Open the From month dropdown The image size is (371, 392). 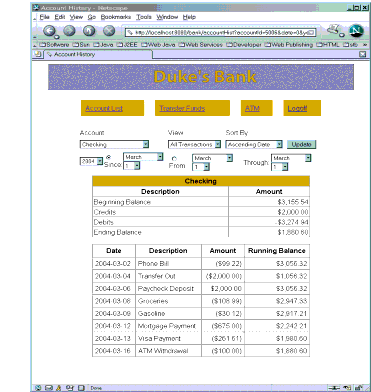(x=212, y=158)
